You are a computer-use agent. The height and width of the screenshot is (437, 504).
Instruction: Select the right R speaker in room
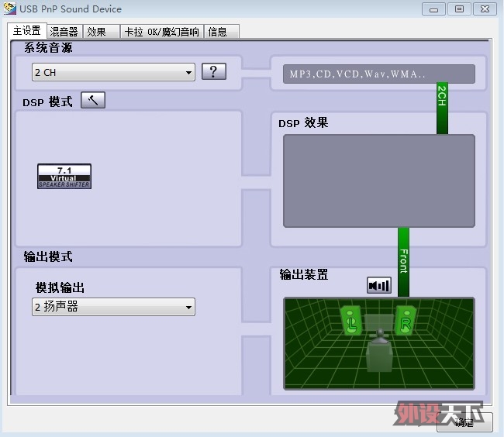[x=406, y=320]
